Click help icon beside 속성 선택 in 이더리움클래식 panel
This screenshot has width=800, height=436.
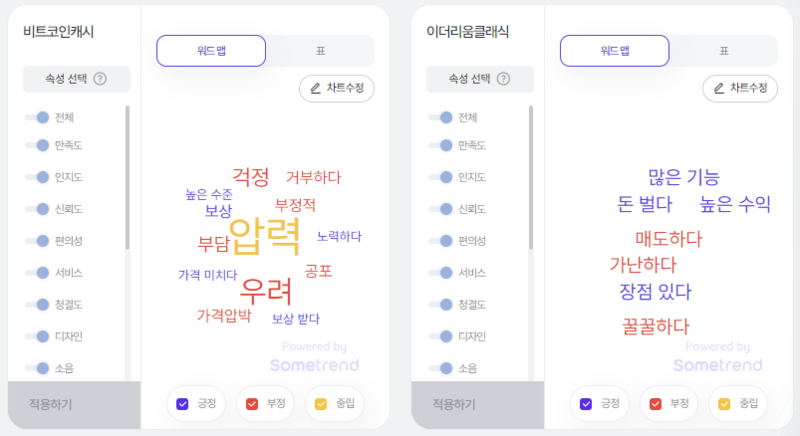pos(503,80)
